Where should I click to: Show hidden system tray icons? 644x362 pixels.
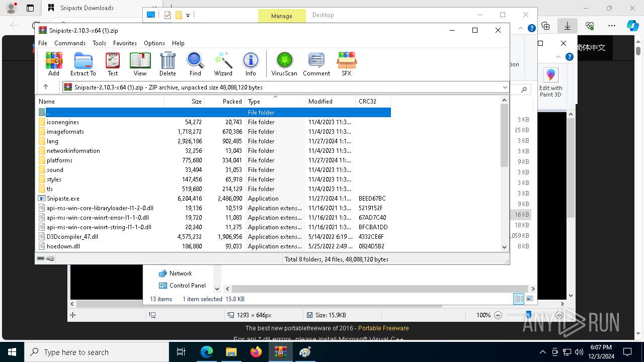pyautogui.click(x=542, y=352)
